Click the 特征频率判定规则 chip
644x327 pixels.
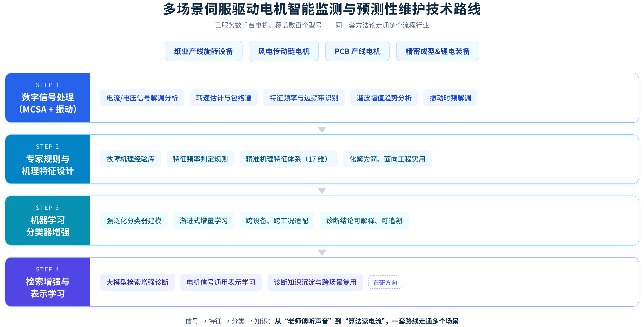pos(200,159)
